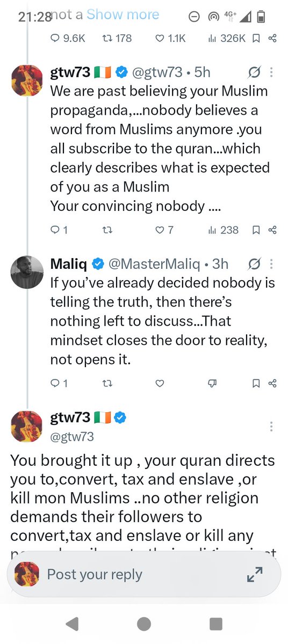Bookmark gtw73's tweet with 238 views
This screenshot has width=288, height=644.
pyautogui.click(x=256, y=230)
